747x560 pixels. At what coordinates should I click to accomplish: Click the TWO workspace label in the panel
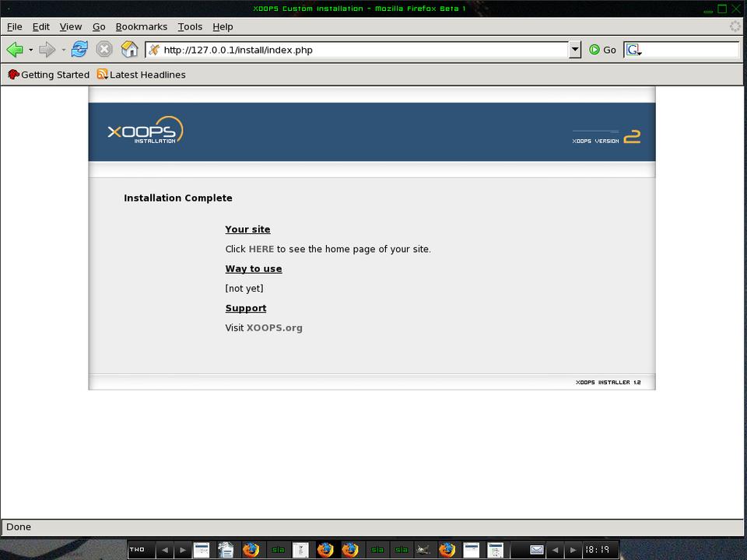point(137,550)
